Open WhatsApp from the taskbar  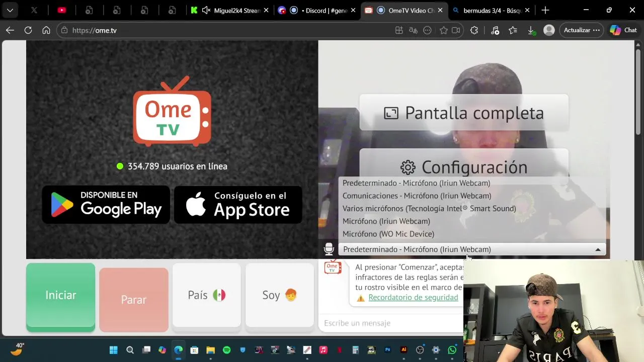click(452, 350)
